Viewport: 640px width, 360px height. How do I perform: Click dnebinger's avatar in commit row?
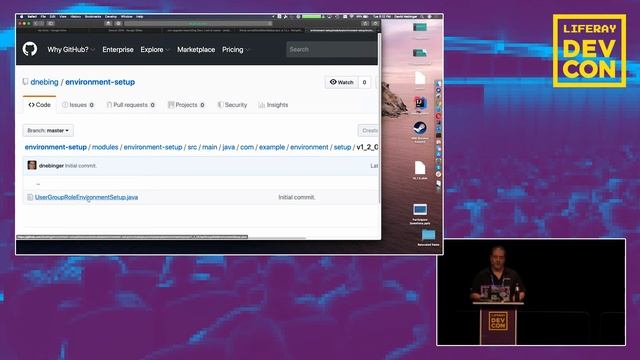tap(32, 165)
